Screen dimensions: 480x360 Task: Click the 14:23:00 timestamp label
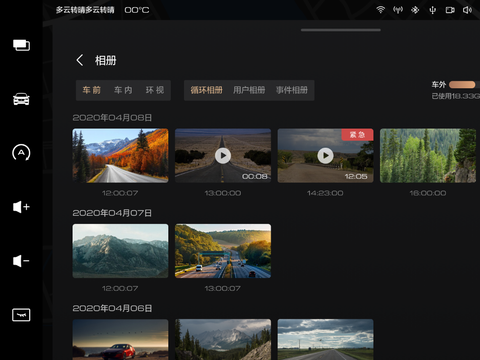[325, 193]
